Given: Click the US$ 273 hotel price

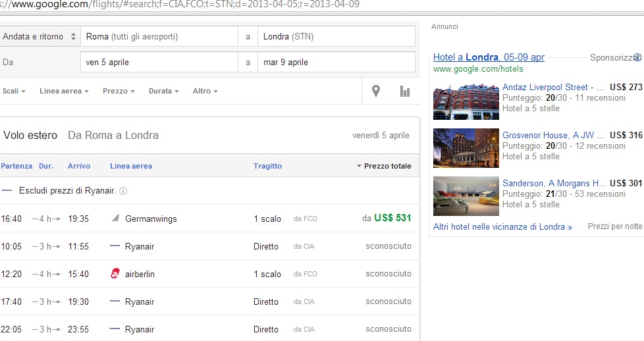Looking at the screenshot, I should 626,87.
